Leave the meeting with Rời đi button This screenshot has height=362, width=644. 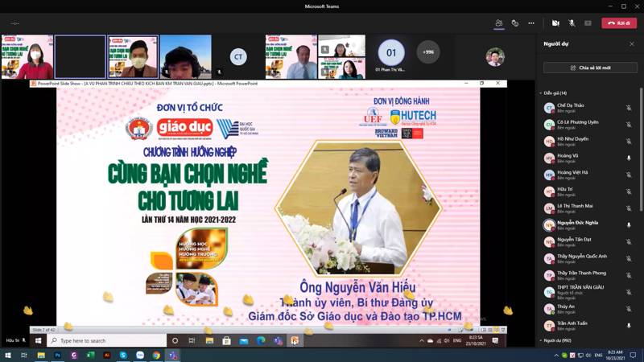[x=619, y=23]
